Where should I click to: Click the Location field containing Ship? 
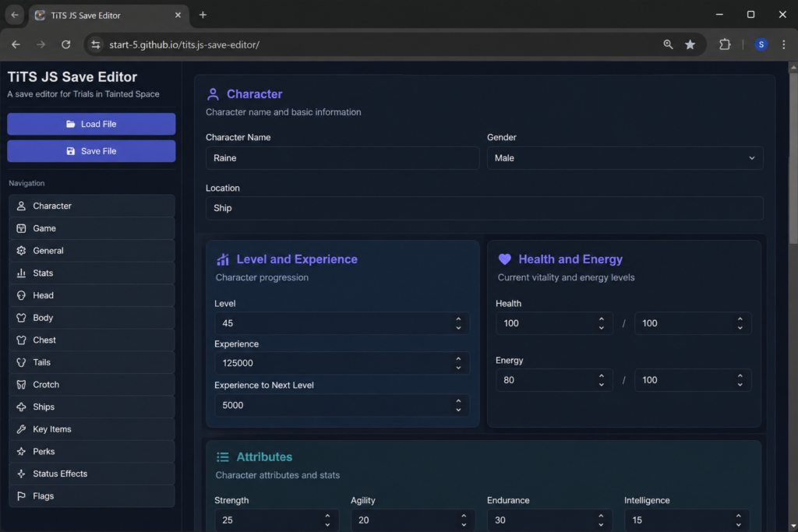(484, 209)
